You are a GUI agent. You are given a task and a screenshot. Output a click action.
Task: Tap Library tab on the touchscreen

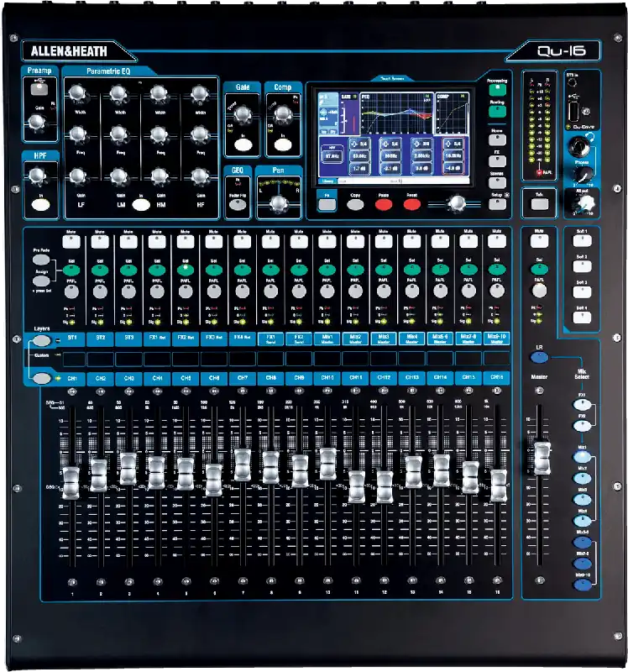click(x=328, y=181)
